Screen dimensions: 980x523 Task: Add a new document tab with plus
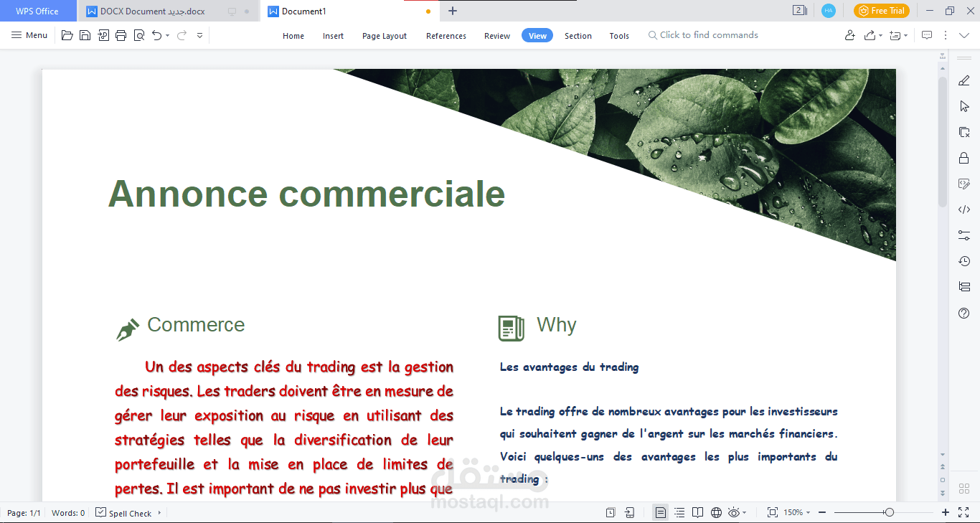click(x=453, y=11)
